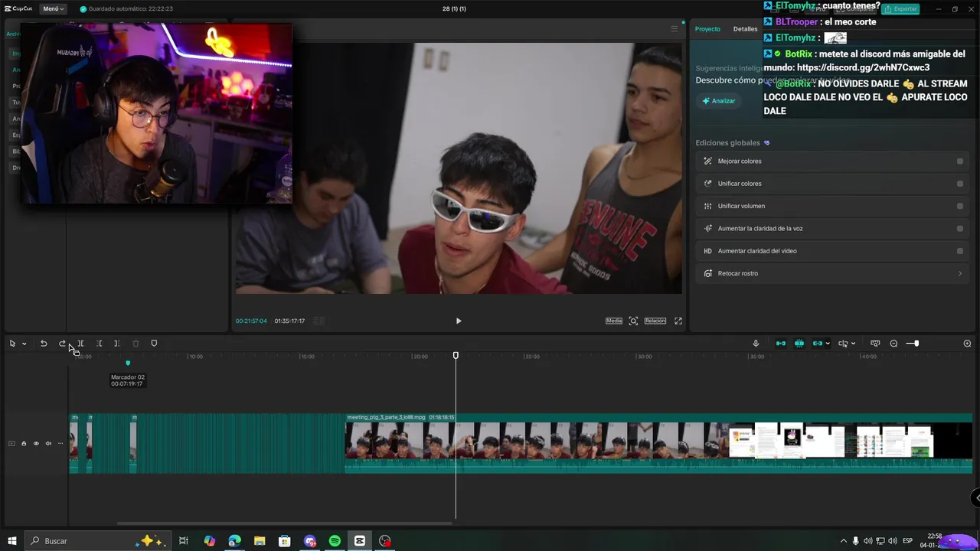The width and height of the screenshot is (980, 551).
Task: Toggle track cover icon at track header
Action: click(x=11, y=443)
